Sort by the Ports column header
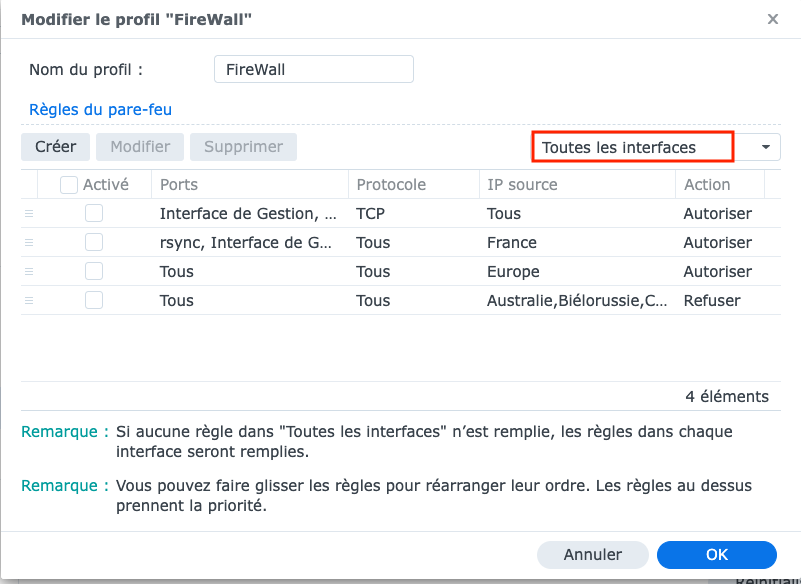This screenshot has height=584, width=801. pos(250,184)
